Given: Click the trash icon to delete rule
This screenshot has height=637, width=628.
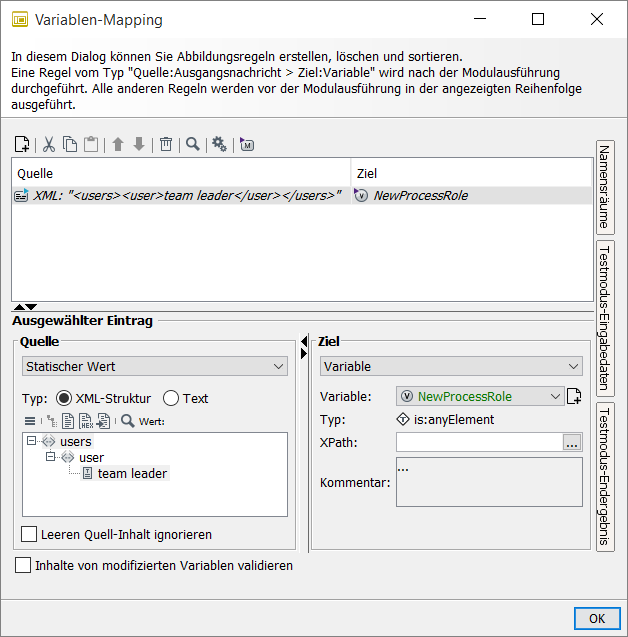Looking at the screenshot, I should point(166,145).
